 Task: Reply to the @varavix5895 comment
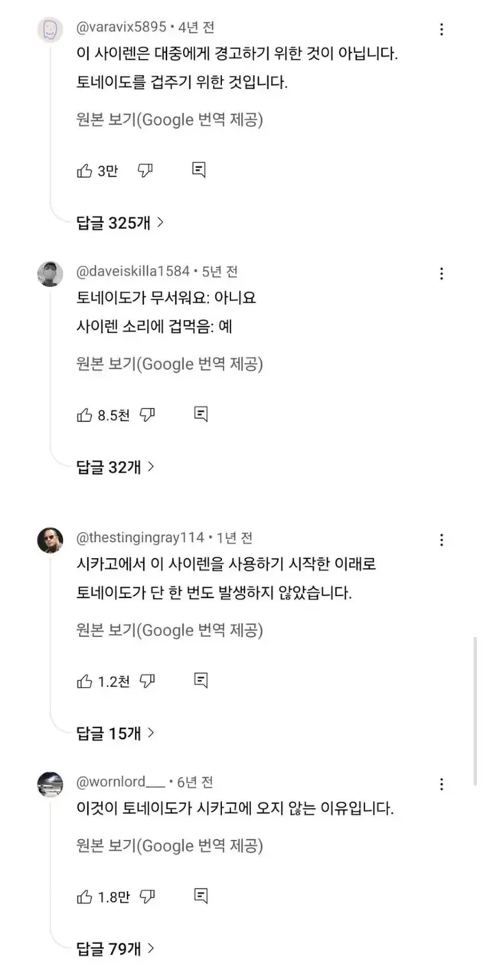pyautogui.click(x=198, y=171)
